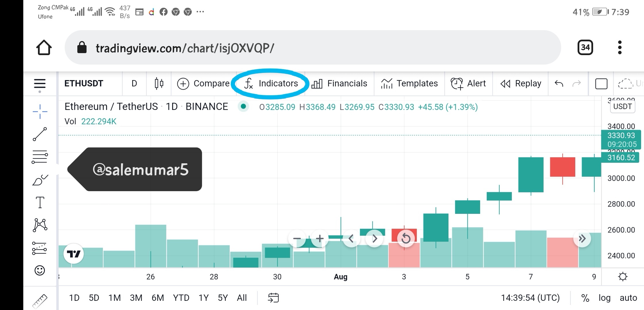Click the green market status dot

[243, 106]
